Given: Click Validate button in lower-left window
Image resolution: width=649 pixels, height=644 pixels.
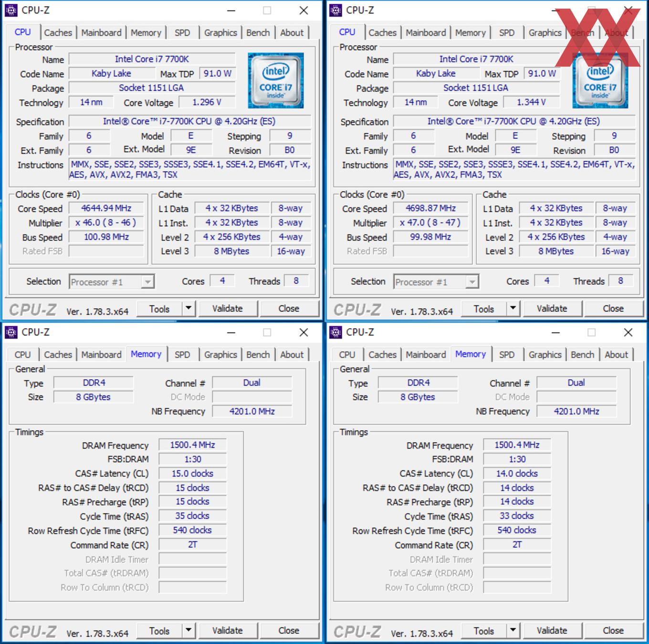Looking at the screenshot, I should (x=228, y=631).
